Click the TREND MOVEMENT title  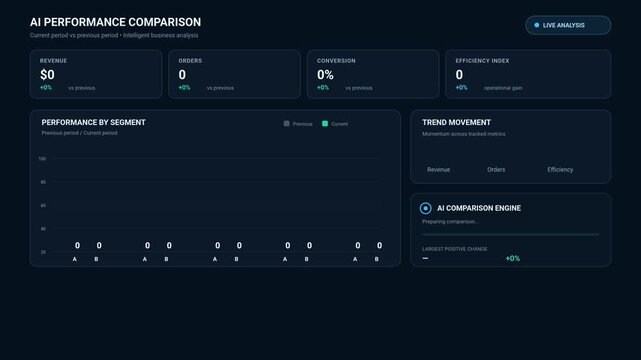click(x=456, y=123)
